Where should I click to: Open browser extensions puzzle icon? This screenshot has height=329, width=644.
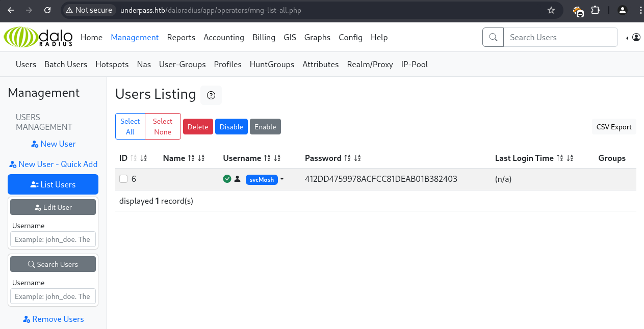(595, 10)
